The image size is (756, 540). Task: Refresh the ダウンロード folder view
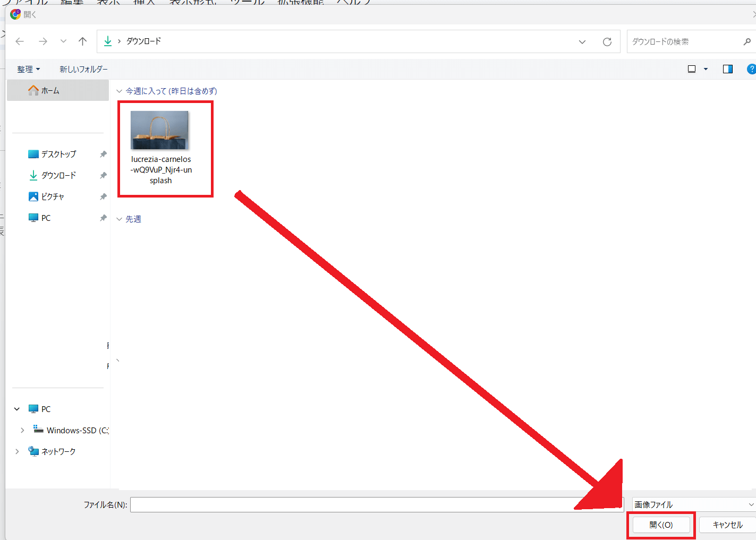(x=607, y=42)
